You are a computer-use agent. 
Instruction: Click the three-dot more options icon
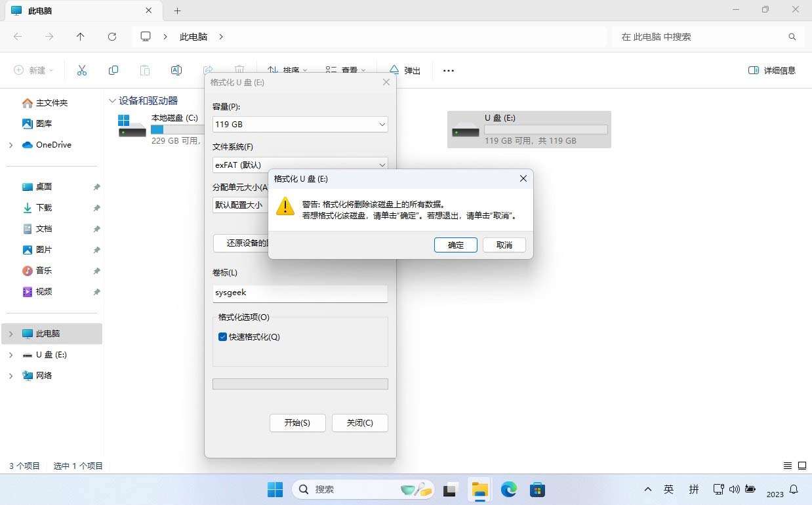coord(449,71)
